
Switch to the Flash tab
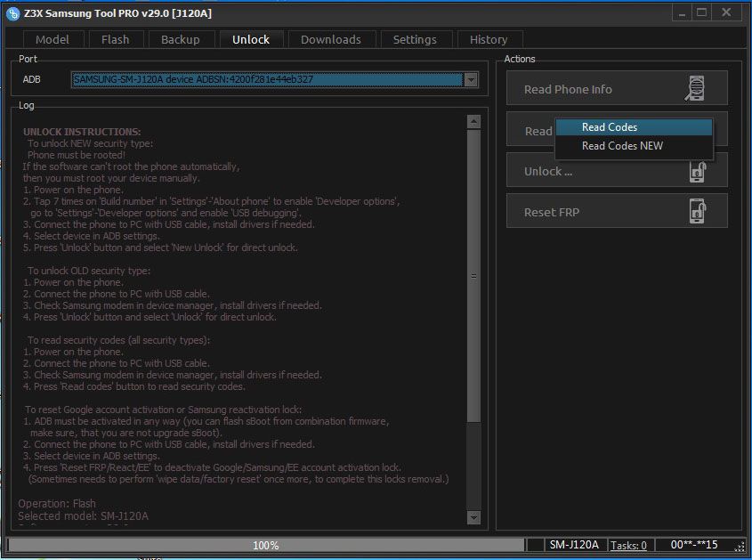tap(116, 39)
